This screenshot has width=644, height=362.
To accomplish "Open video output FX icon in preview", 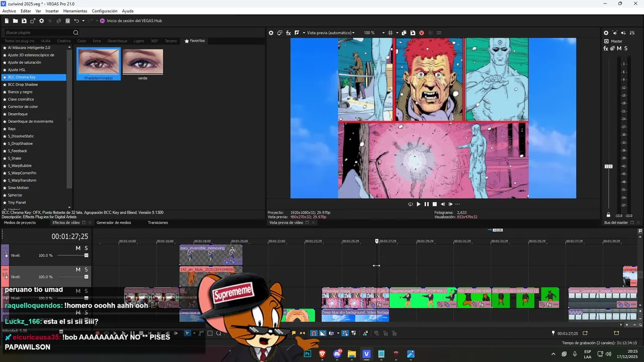I will (289, 33).
